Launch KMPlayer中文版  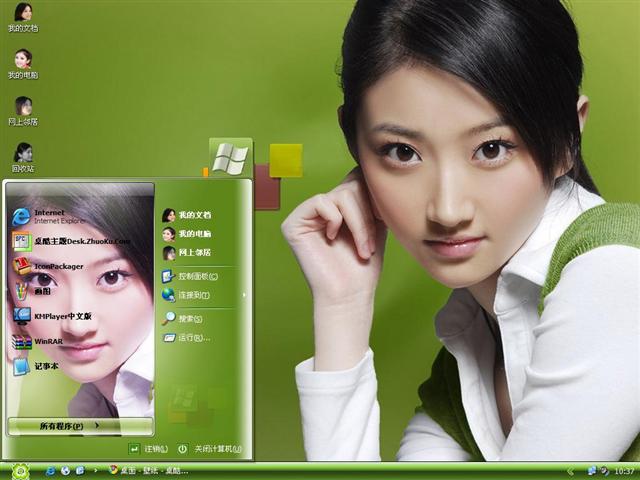(x=52, y=316)
